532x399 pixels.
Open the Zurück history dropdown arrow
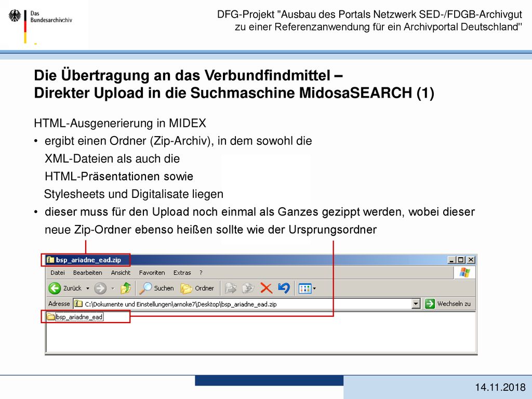click(x=87, y=288)
